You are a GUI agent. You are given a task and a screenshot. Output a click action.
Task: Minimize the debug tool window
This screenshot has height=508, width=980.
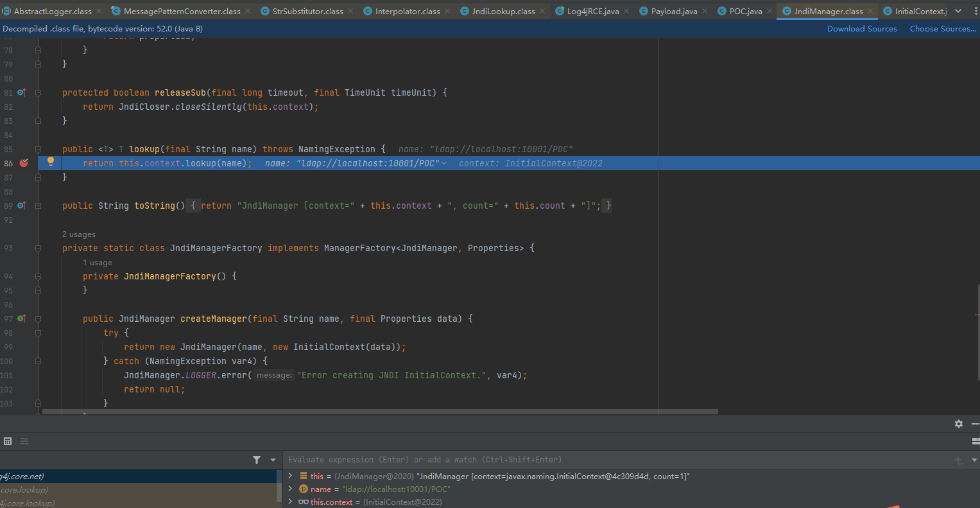coord(976,424)
